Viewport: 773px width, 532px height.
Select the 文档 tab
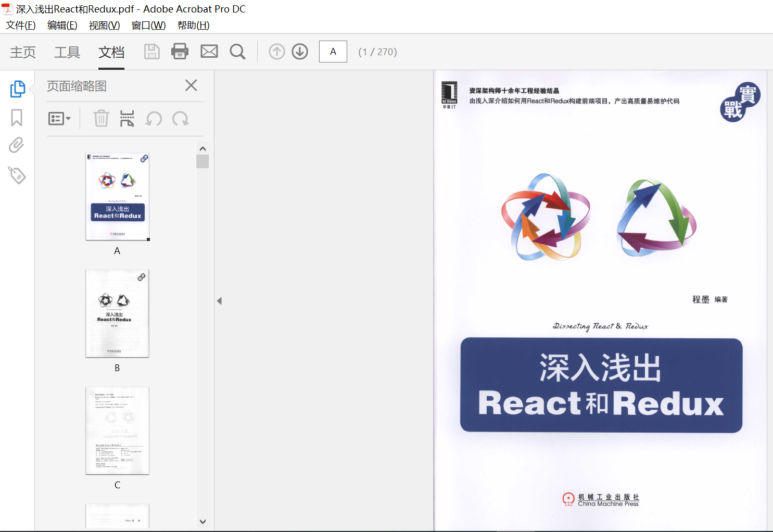tap(111, 52)
